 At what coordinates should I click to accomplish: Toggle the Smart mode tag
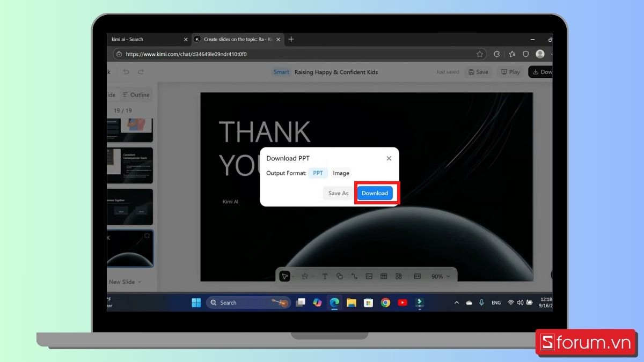281,72
